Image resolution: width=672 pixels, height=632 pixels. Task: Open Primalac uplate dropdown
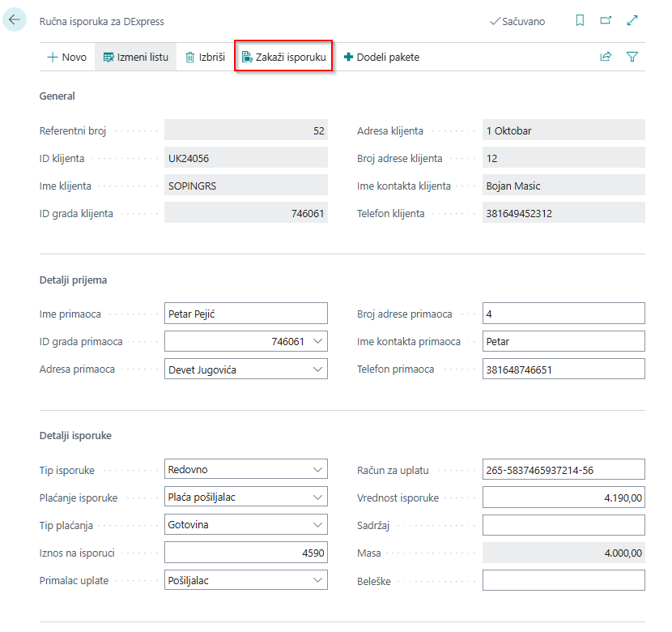(x=317, y=581)
